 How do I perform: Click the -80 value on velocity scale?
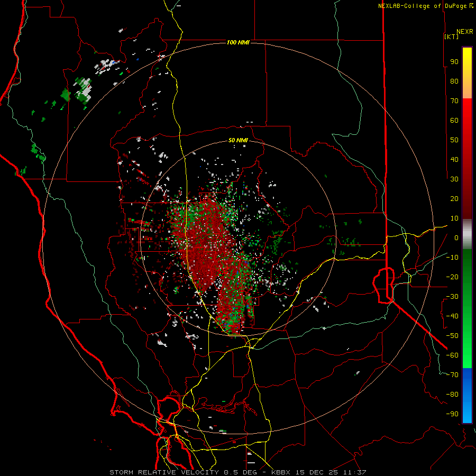(452, 395)
